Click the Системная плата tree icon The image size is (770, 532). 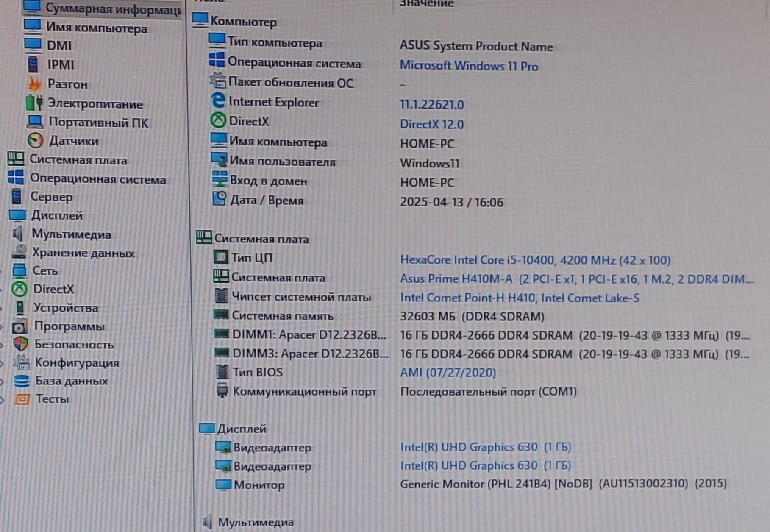16,159
